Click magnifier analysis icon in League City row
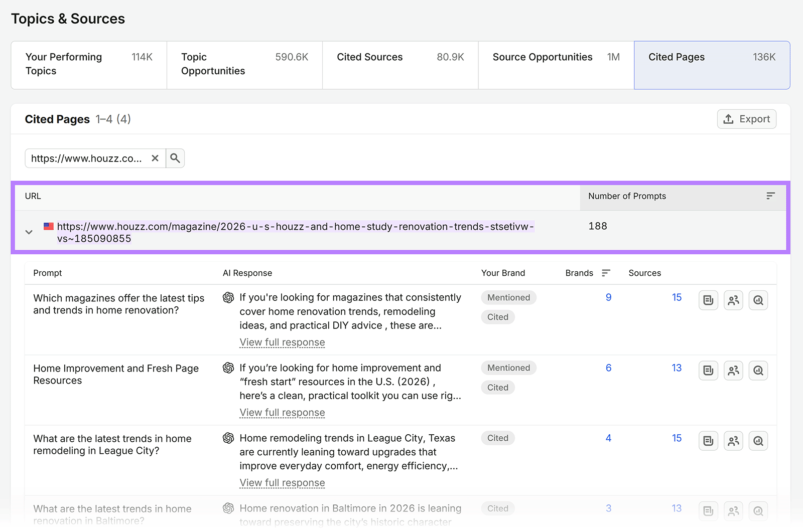 (758, 441)
